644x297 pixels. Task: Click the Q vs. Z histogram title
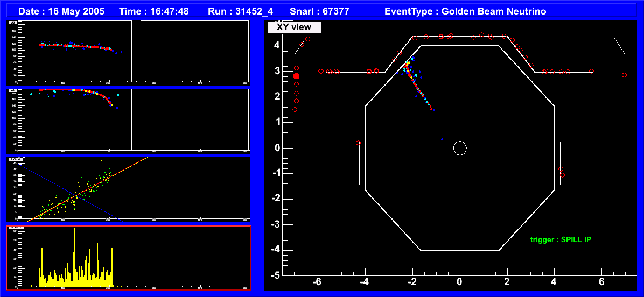15,228
